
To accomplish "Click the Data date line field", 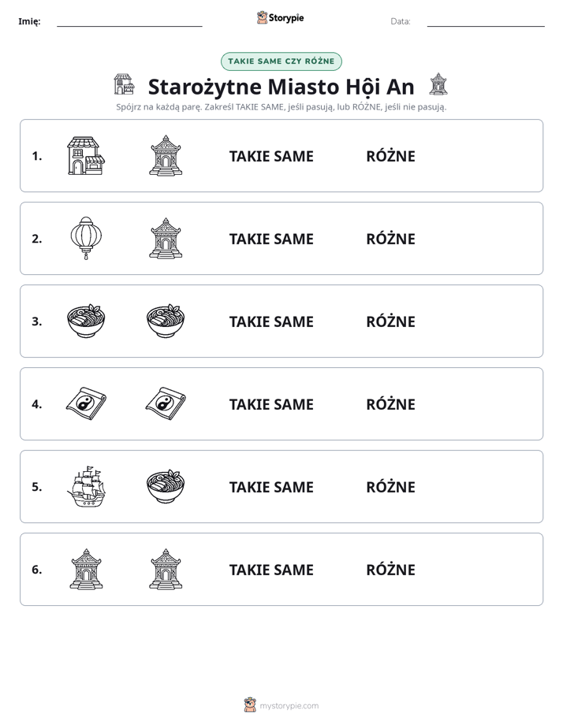I will 486,21.
